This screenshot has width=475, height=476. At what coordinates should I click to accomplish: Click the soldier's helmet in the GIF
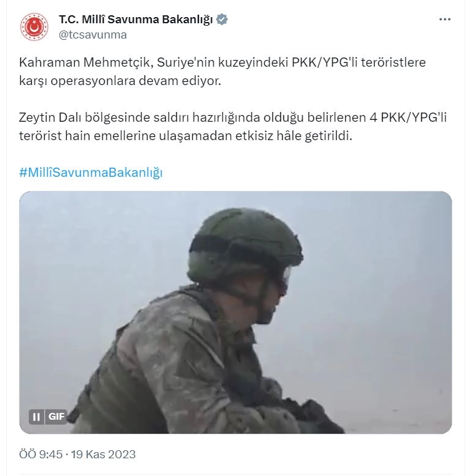pos(245,243)
